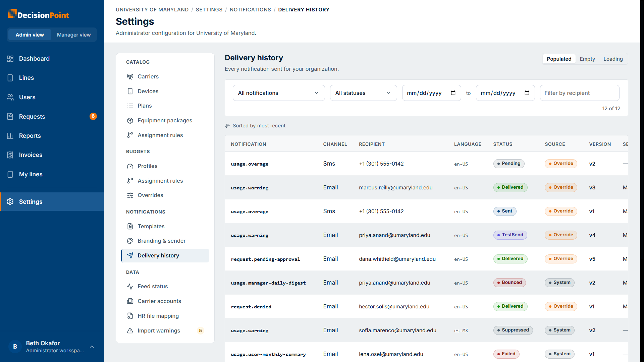
Task: Open Carrier accounts settings page
Action: [x=165, y=301]
